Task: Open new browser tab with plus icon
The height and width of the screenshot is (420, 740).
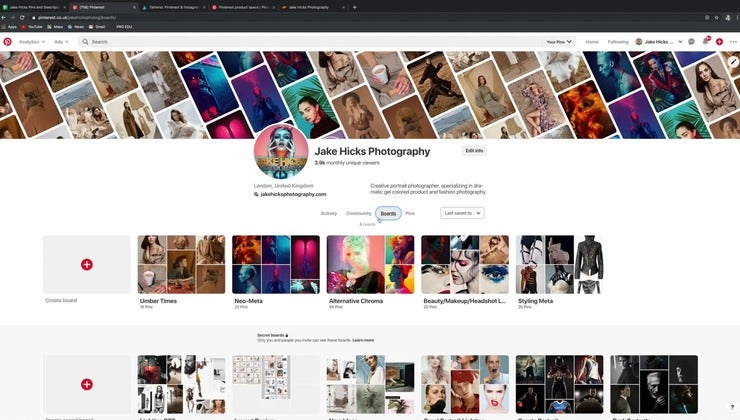Action: click(354, 6)
